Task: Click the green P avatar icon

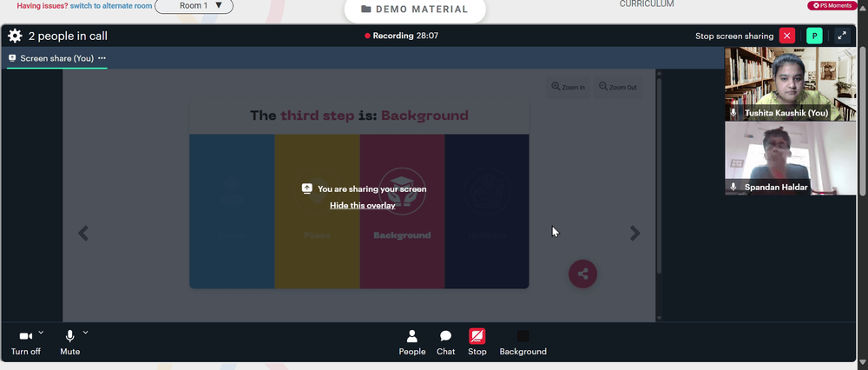Action: point(814,36)
